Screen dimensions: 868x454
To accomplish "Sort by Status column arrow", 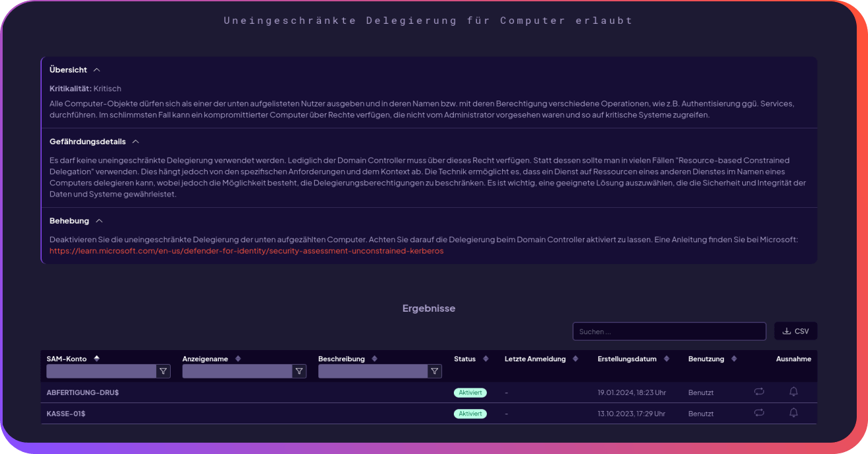I will pos(486,359).
